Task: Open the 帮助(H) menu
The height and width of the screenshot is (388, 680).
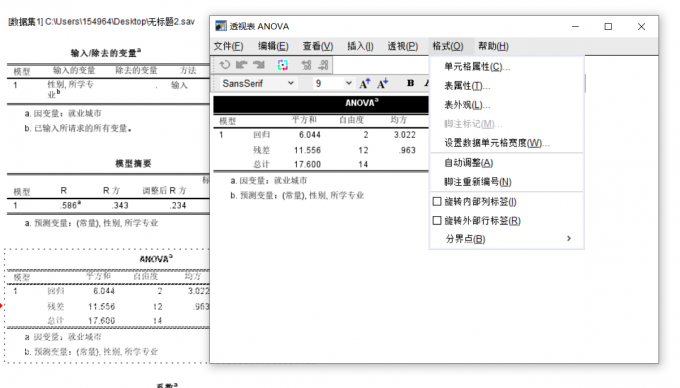Action: pos(493,46)
